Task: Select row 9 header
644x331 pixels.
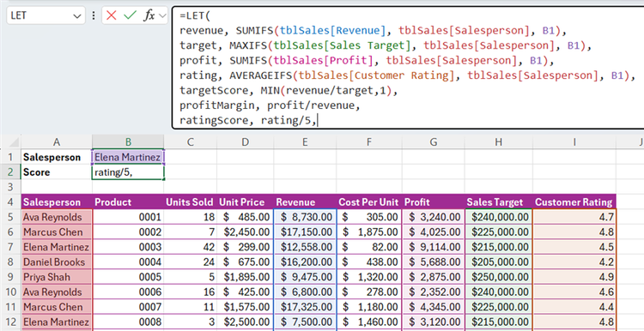Action: (x=10, y=277)
